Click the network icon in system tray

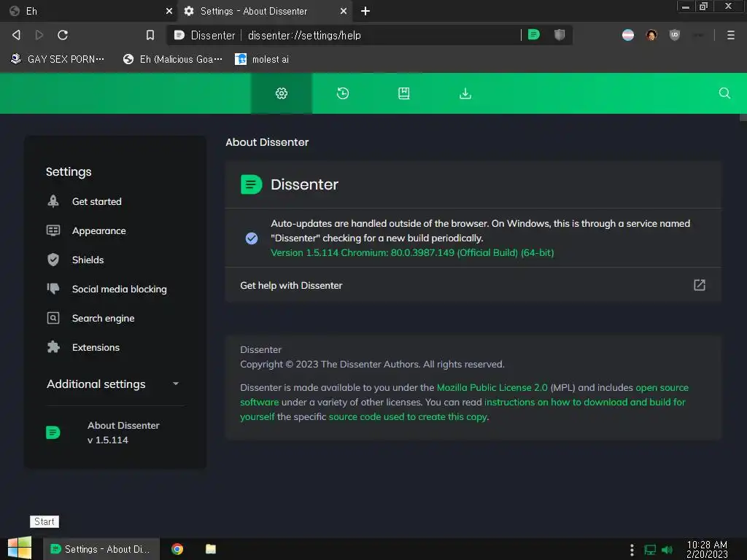pos(650,550)
